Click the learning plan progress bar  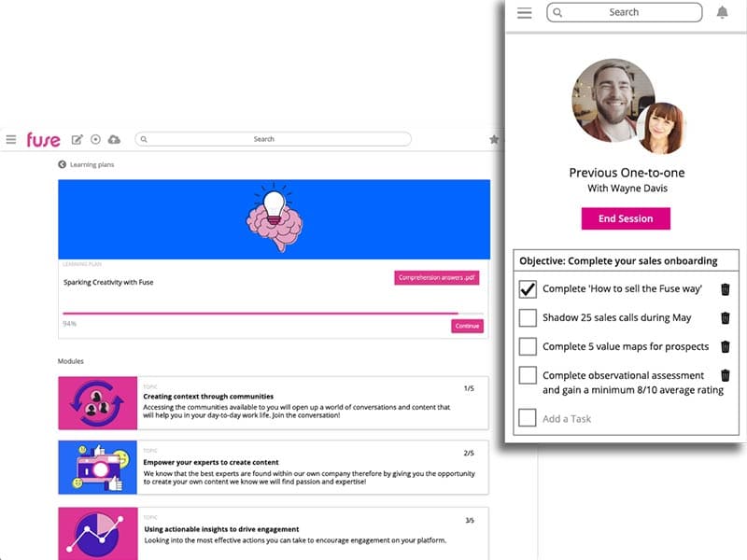[x=273, y=314]
